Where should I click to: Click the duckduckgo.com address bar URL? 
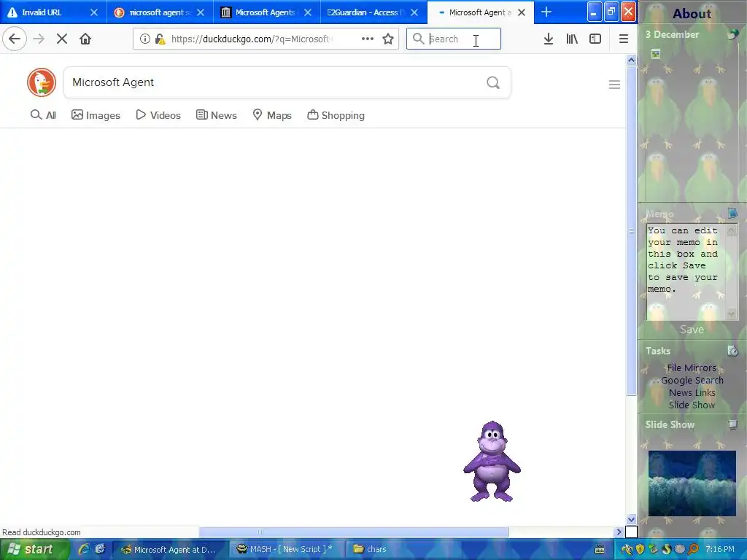tap(252, 39)
